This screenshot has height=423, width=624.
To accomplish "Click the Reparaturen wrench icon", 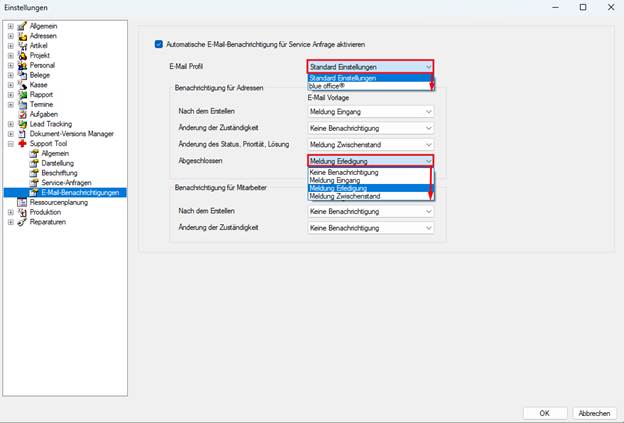I will coord(23,222).
